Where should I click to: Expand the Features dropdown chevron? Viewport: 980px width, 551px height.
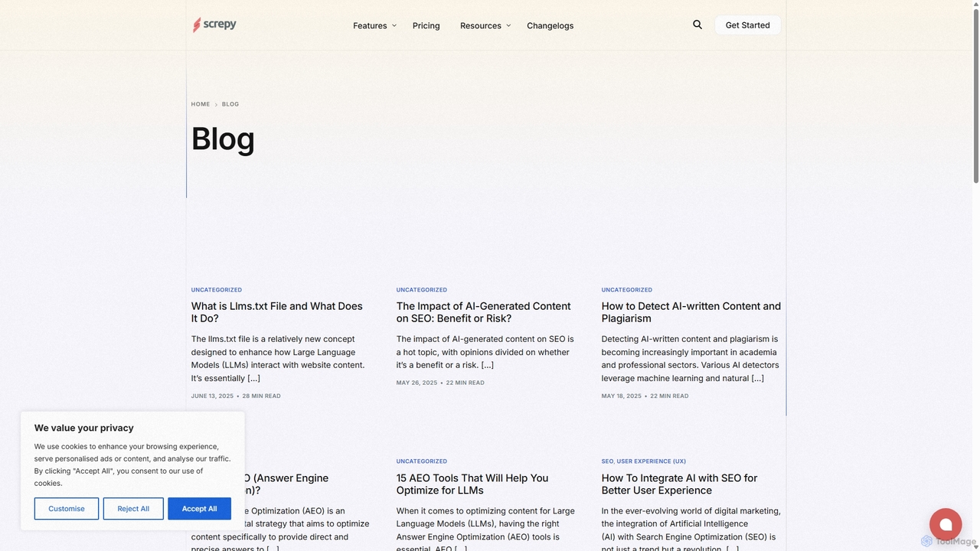(x=394, y=25)
